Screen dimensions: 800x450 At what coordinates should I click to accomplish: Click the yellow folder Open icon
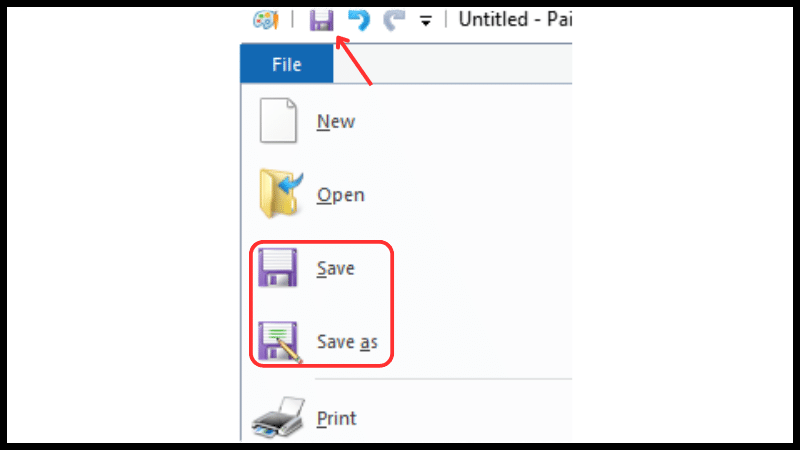(281, 194)
